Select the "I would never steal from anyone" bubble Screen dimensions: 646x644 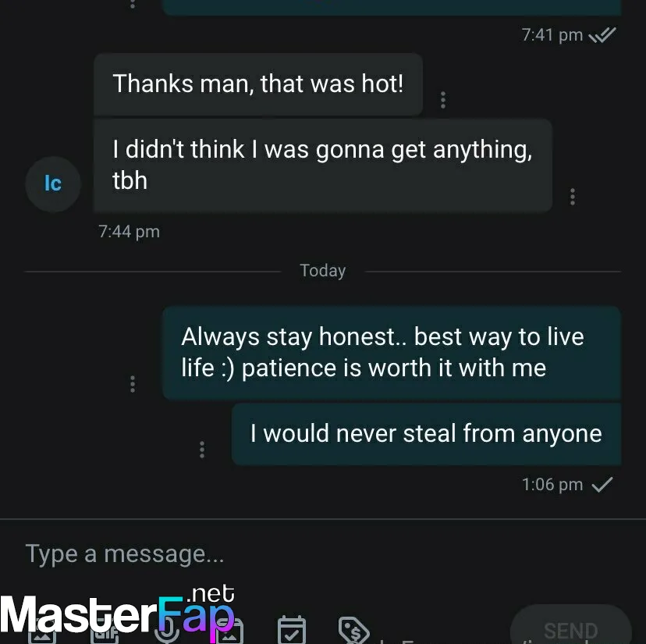click(426, 434)
